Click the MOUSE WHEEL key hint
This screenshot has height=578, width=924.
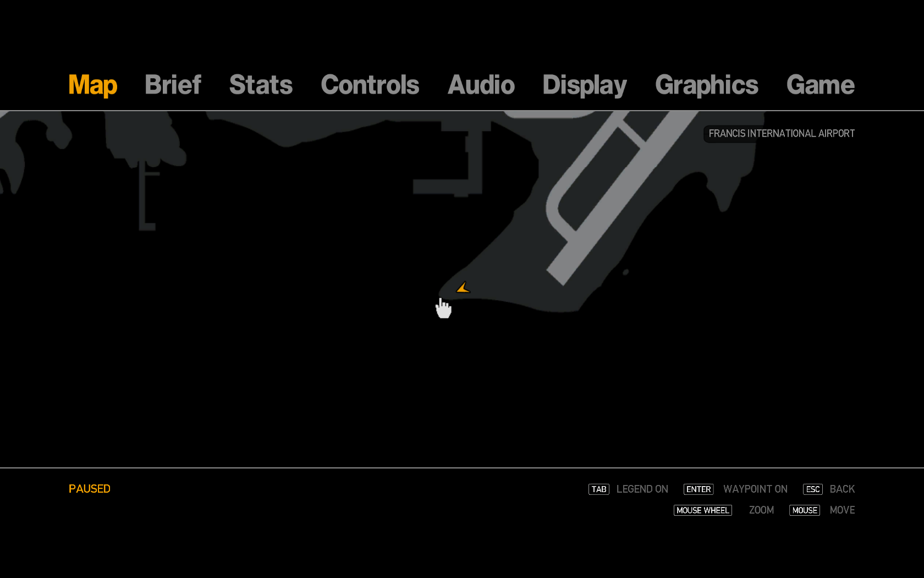coord(702,510)
